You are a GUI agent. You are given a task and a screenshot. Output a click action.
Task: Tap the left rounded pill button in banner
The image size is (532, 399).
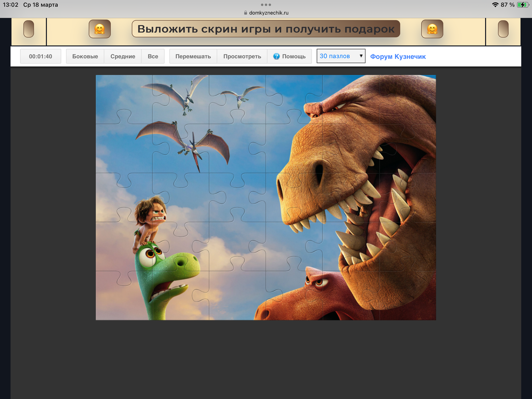29,29
